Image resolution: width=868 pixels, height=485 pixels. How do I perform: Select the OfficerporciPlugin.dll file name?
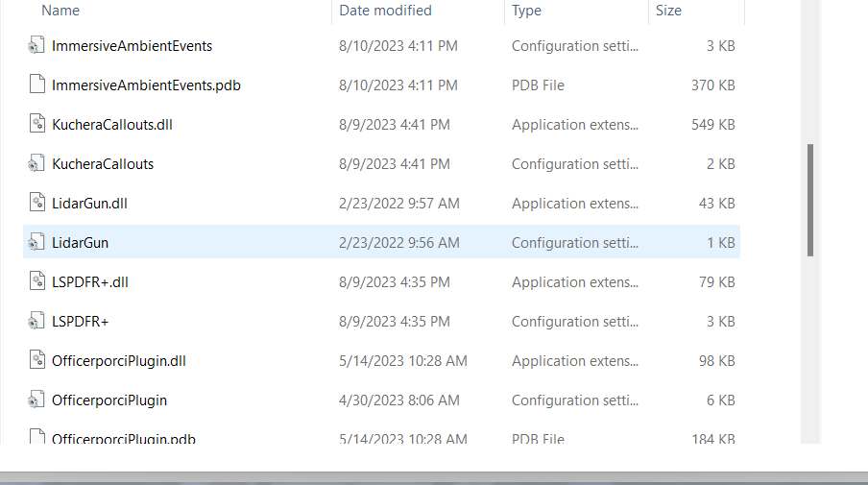(119, 361)
